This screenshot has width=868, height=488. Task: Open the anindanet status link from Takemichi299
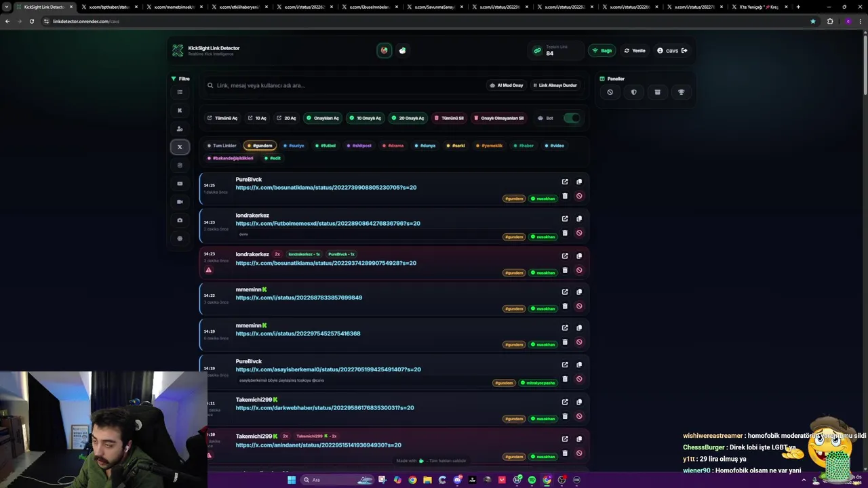(x=319, y=445)
